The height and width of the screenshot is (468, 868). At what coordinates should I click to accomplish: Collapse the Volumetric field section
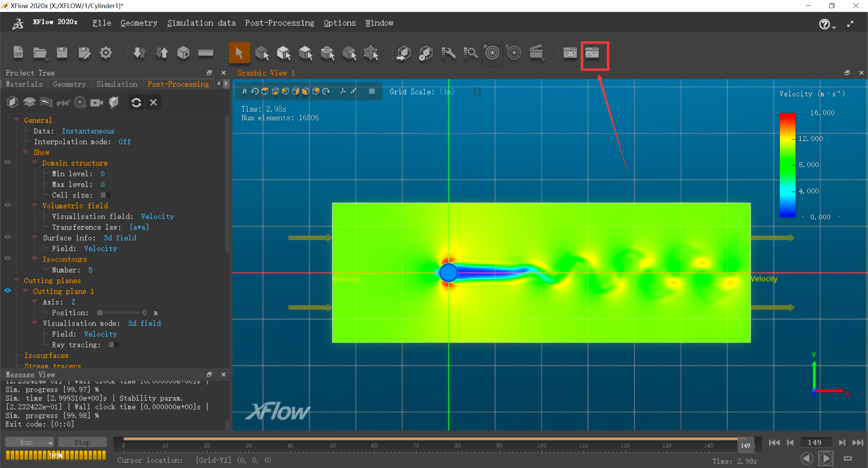click(35, 205)
